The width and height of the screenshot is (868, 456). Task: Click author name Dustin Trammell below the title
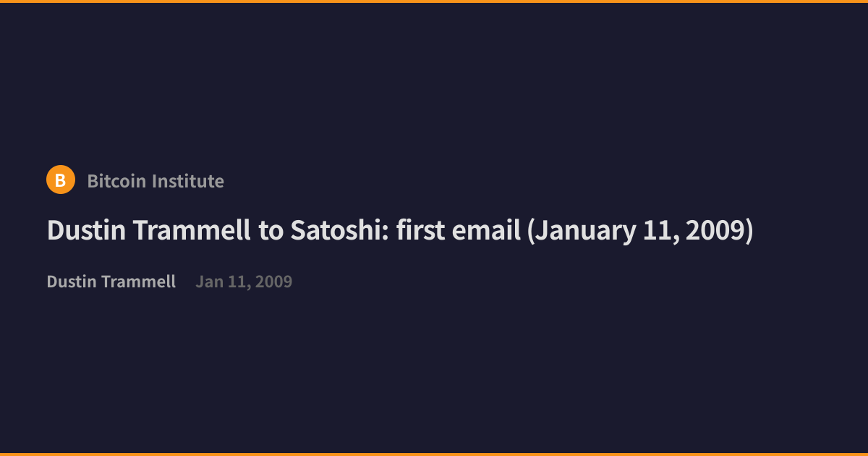tap(111, 282)
